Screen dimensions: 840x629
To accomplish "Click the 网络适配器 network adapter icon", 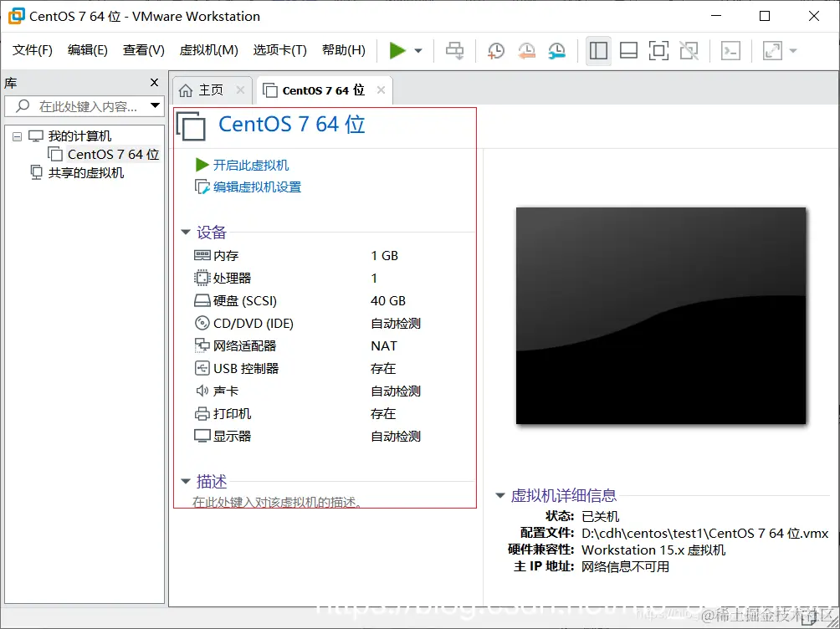I will pyautogui.click(x=202, y=345).
